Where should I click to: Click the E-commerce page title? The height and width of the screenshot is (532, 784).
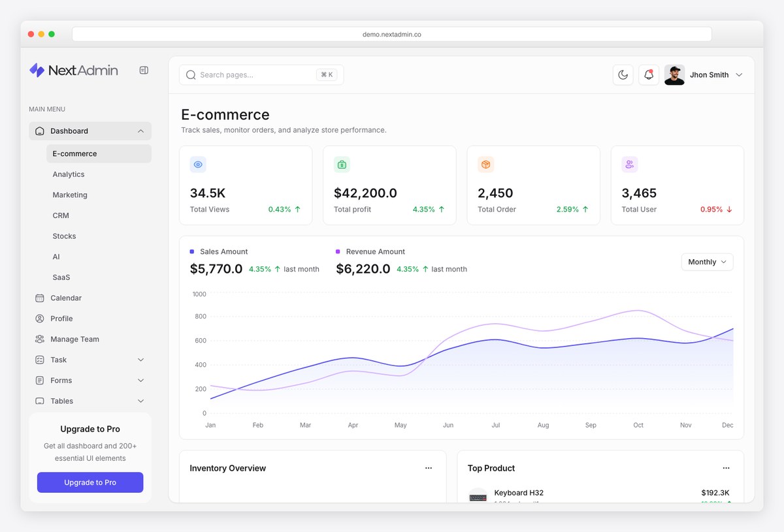(x=225, y=115)
